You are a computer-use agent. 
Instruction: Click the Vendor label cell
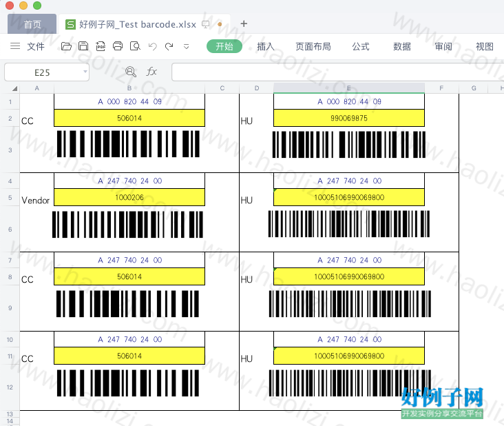pos(36,200)
